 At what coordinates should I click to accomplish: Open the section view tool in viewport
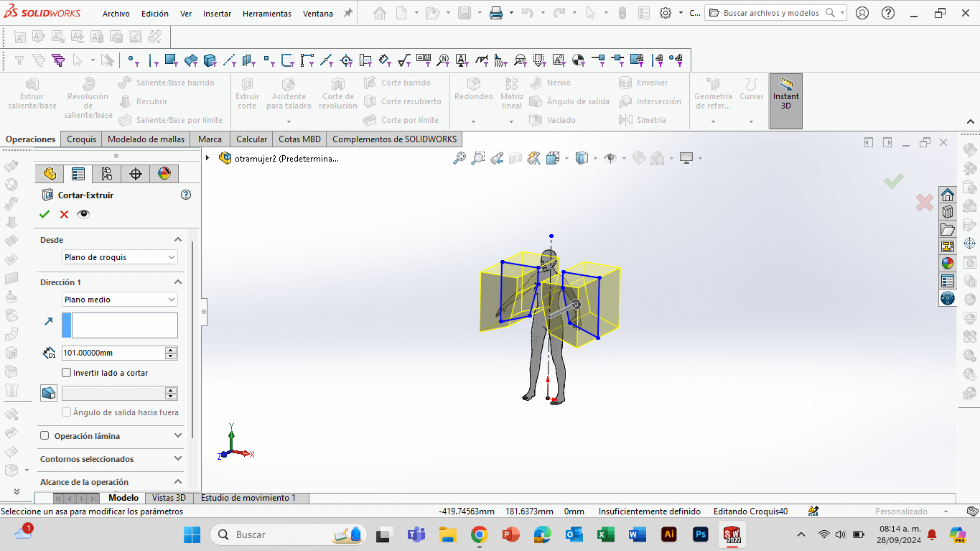[x=515, y=158]
